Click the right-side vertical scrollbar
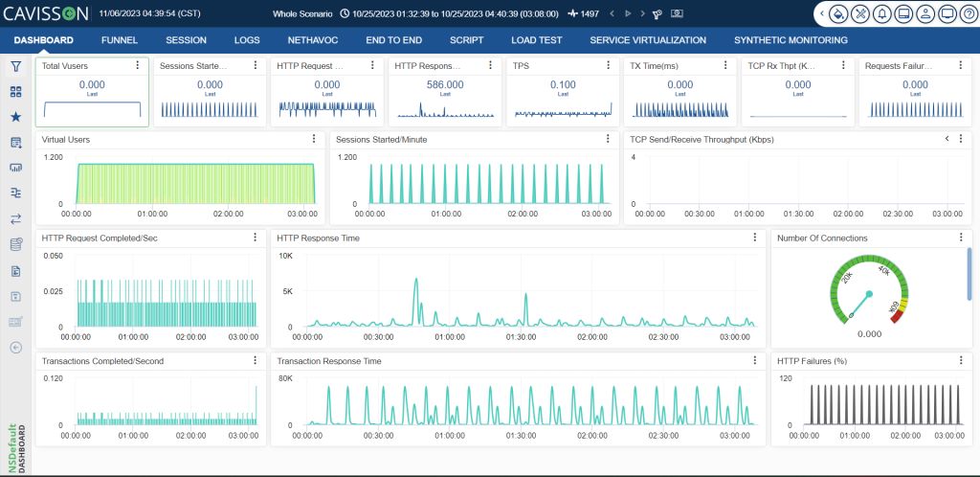 click(969, 271)
